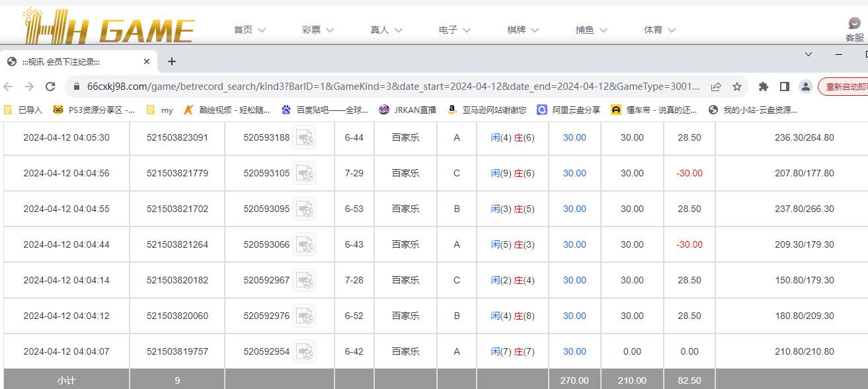Click the address bar URL field

tap(393, 87)
